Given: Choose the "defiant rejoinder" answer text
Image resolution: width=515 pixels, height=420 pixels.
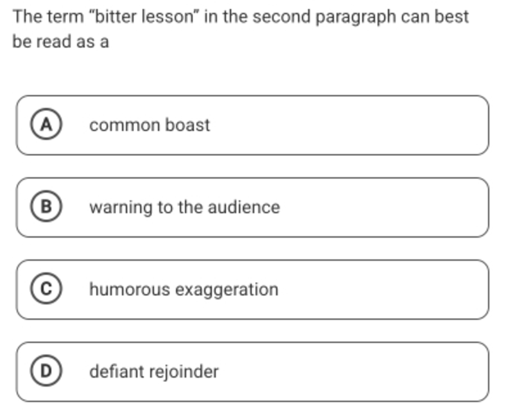Looking at the screenshot, I should tap(153, 372).
